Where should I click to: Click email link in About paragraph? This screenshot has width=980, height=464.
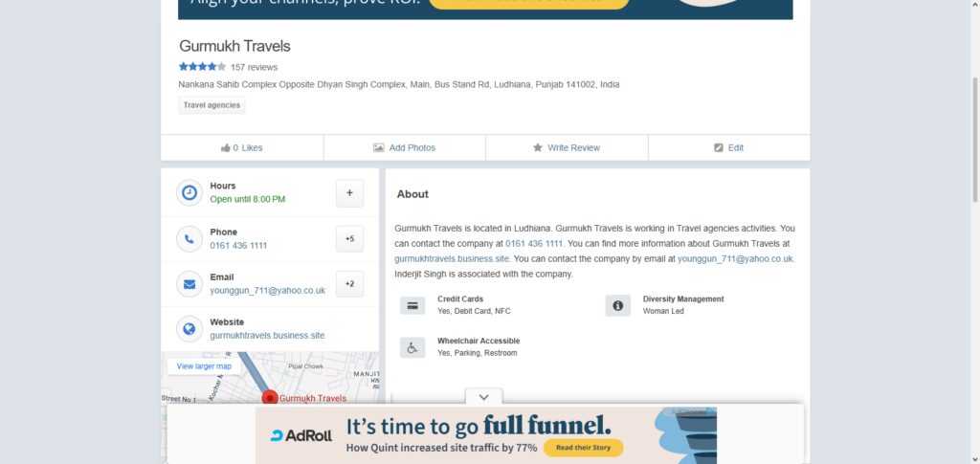[736, 258]
